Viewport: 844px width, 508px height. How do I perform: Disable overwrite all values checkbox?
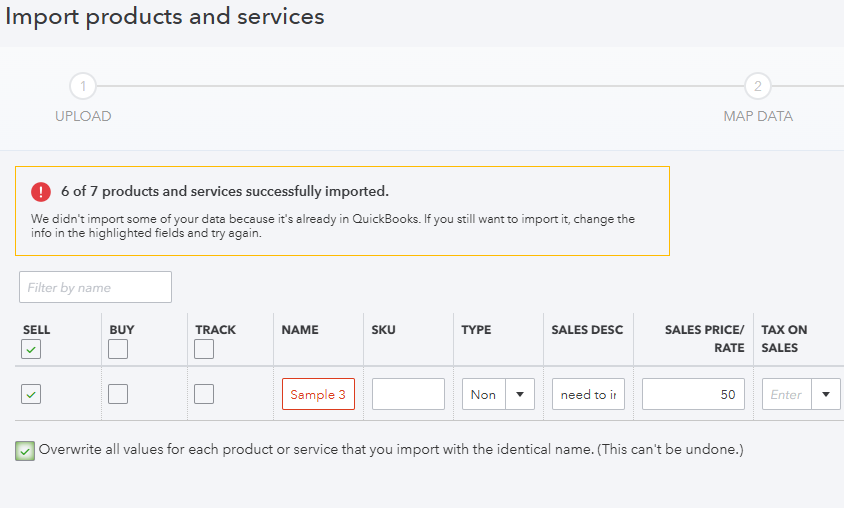[x=25, y=451]
